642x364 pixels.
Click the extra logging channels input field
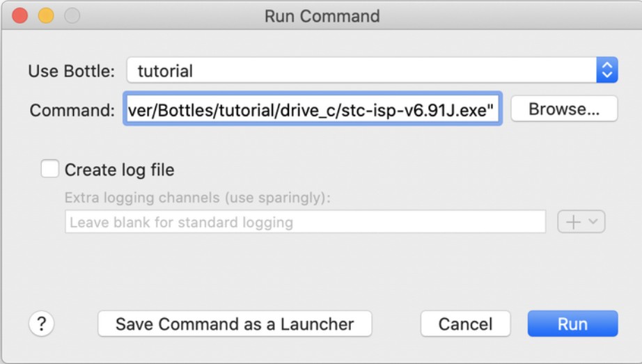[x=305, y=223]
